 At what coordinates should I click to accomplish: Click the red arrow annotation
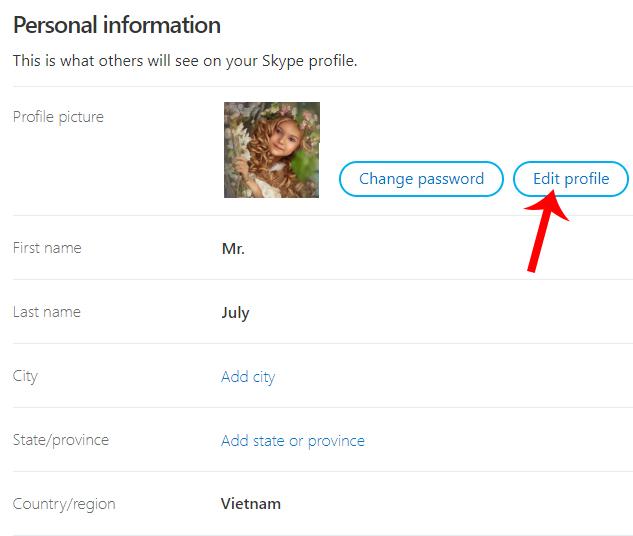[543, 230]
